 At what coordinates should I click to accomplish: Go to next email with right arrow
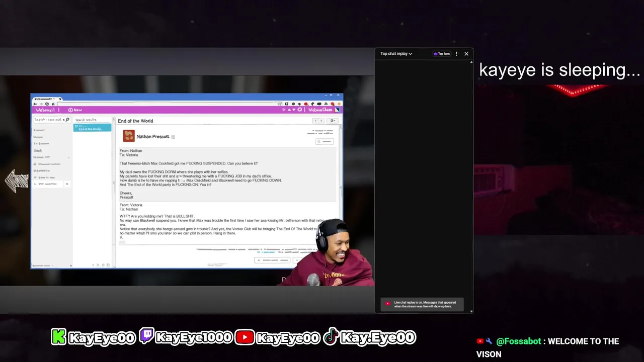[x=321, y=121]
